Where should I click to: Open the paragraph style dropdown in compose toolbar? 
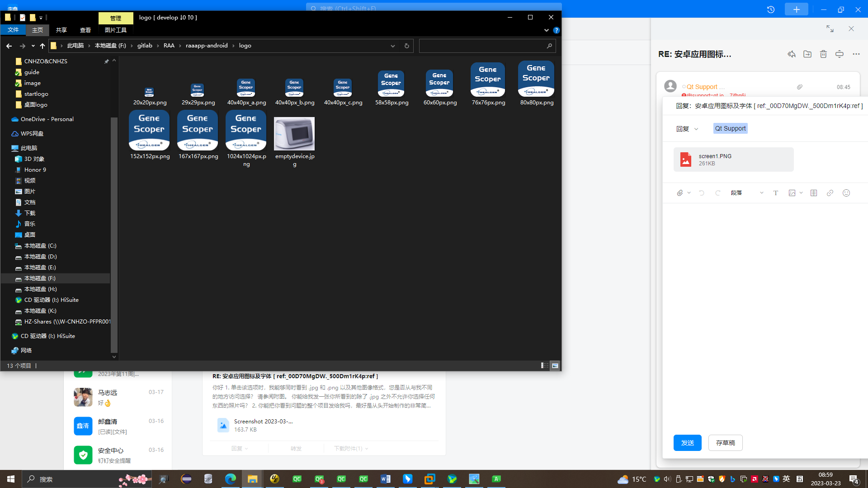747,193
